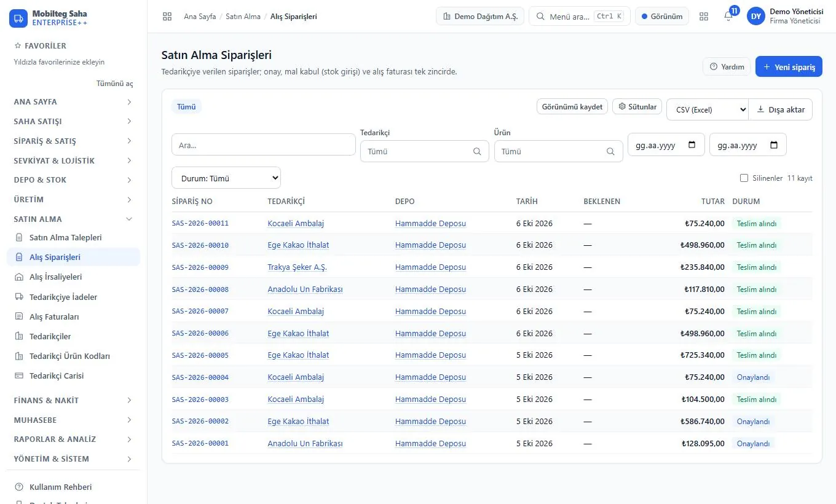
Task: Open the Sütunlar column settings button
Action: (x=637, y=106)
